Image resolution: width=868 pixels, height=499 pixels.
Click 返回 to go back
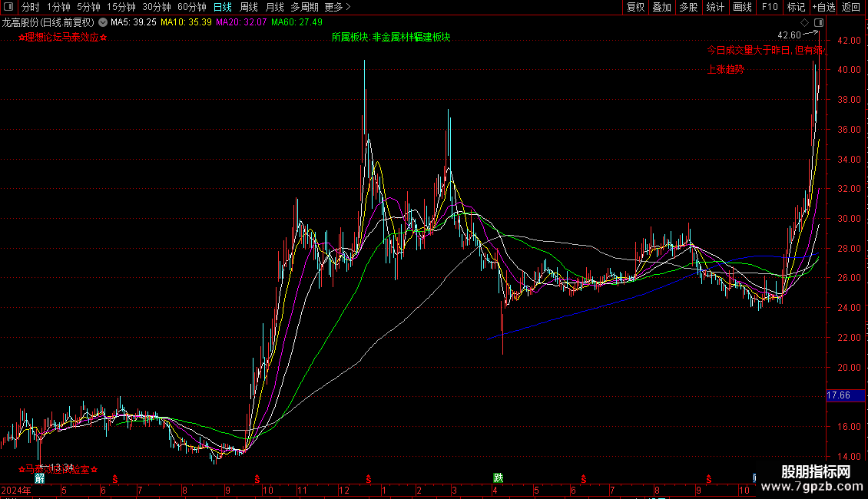(x=851, y=7)
